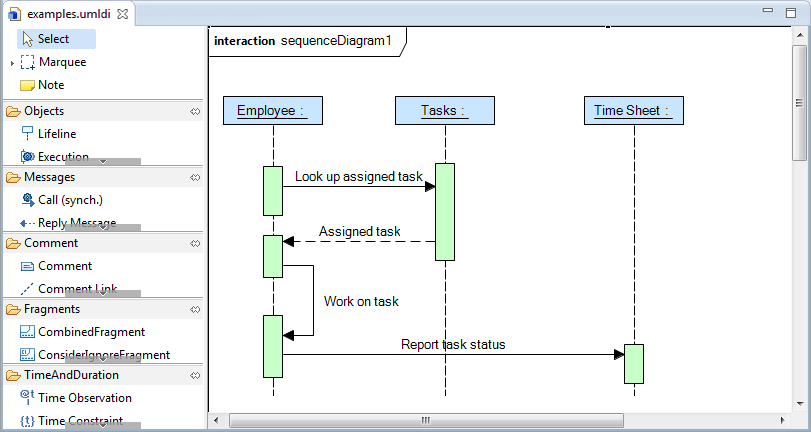Select the Time Sheet lifeline header
Screen dimensions: 811x432
click(x=632, y=111)
